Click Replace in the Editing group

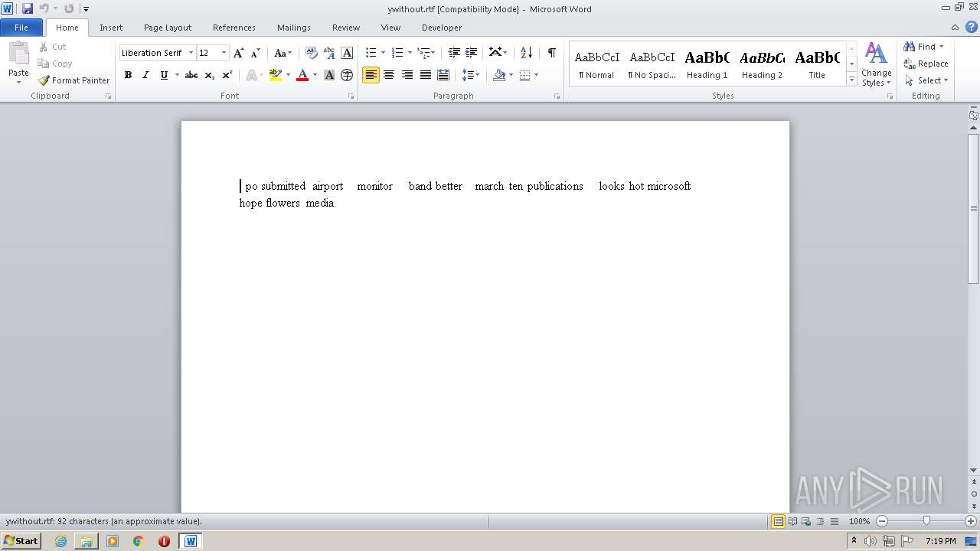tap(926, 64)
